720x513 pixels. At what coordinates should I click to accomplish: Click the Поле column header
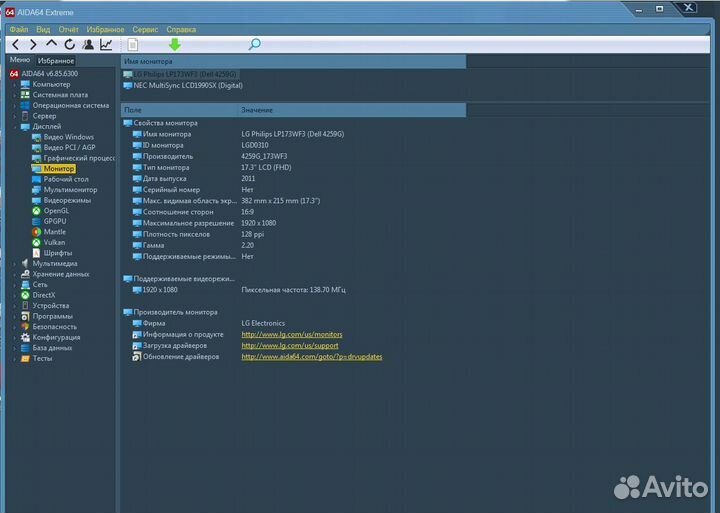click(180, 110)
